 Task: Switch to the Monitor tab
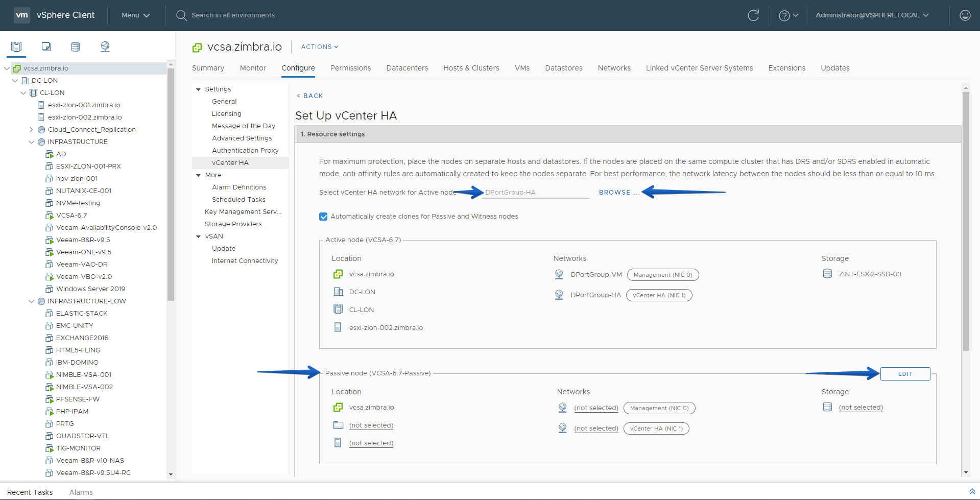pyautogui.click(x=253, y=68)
